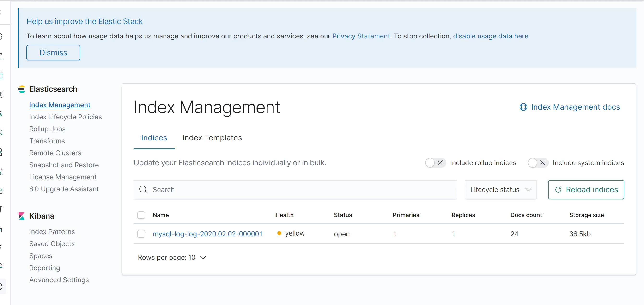Go to Index Lifecycle Policies
Image resolution: width=644 pixels, height=305 pixels.
click(x=66, y=117)
